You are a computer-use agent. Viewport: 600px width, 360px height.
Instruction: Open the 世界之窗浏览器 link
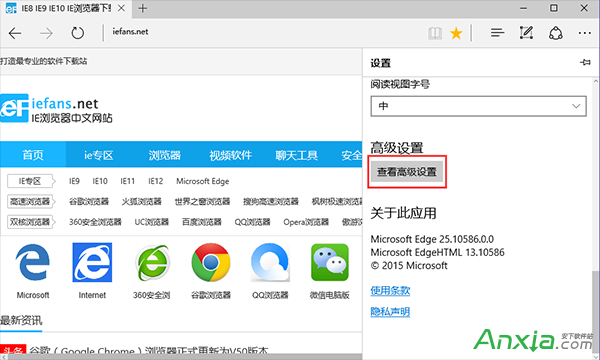(x=202, y=201)
